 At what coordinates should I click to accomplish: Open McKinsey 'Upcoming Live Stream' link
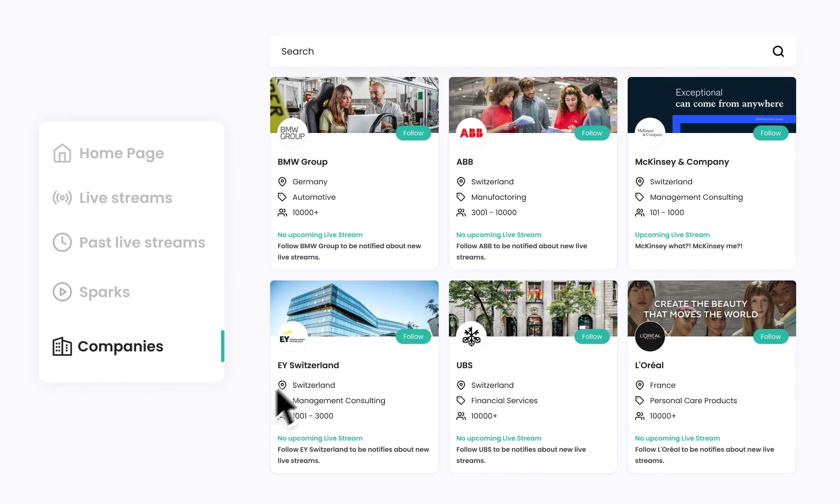[672, 235]
